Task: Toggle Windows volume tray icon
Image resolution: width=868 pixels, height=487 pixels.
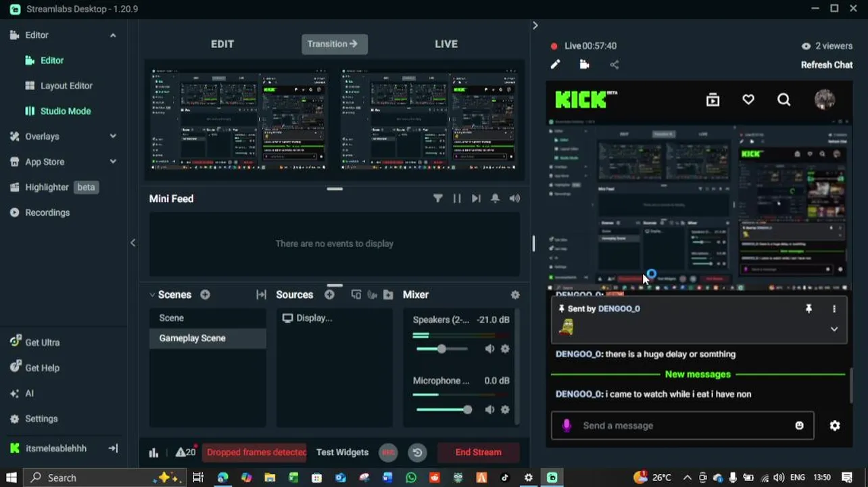Action: tap(778, 478)
